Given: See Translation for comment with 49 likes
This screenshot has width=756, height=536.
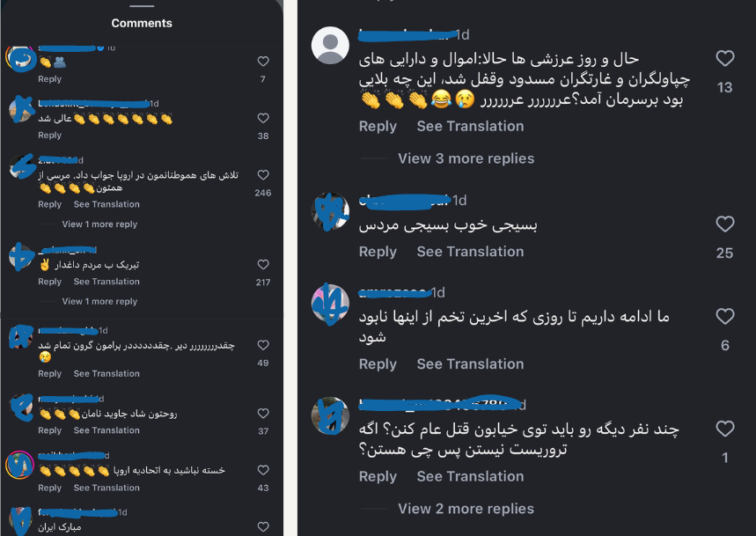Looking at the screenshot, I should pos(106,374).
